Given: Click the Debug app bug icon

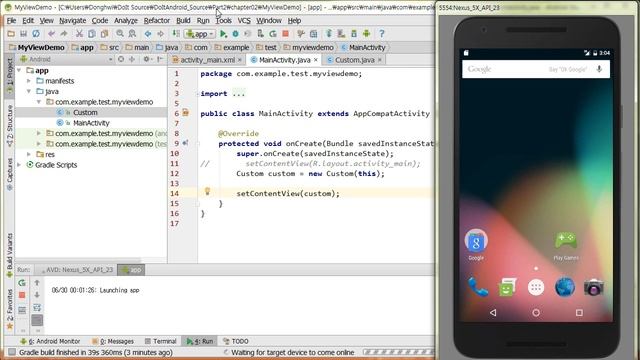Looking at the screenshot, I should point(236,34).
